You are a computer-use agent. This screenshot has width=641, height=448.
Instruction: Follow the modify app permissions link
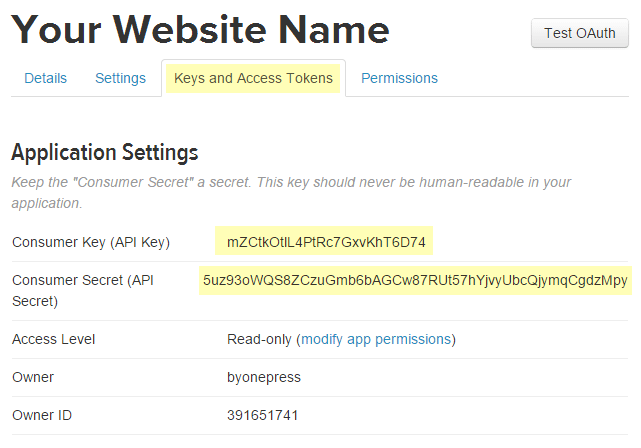[376, 339]
